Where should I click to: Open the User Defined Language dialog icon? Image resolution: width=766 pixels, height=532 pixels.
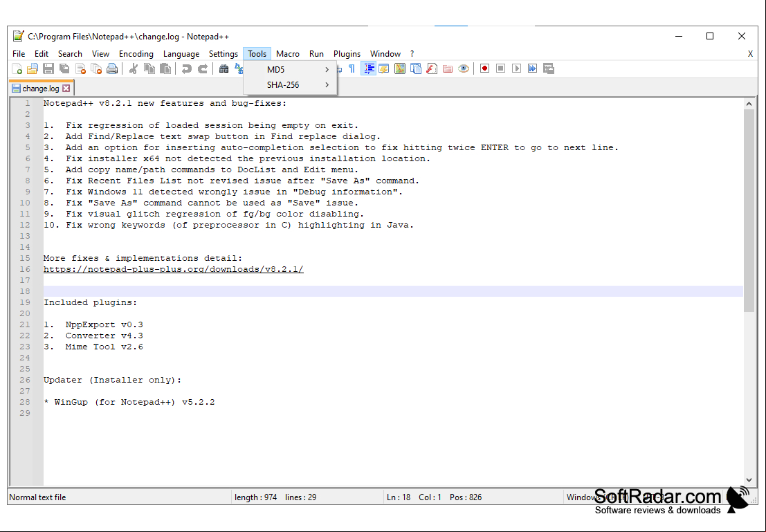tap(384, 69)
